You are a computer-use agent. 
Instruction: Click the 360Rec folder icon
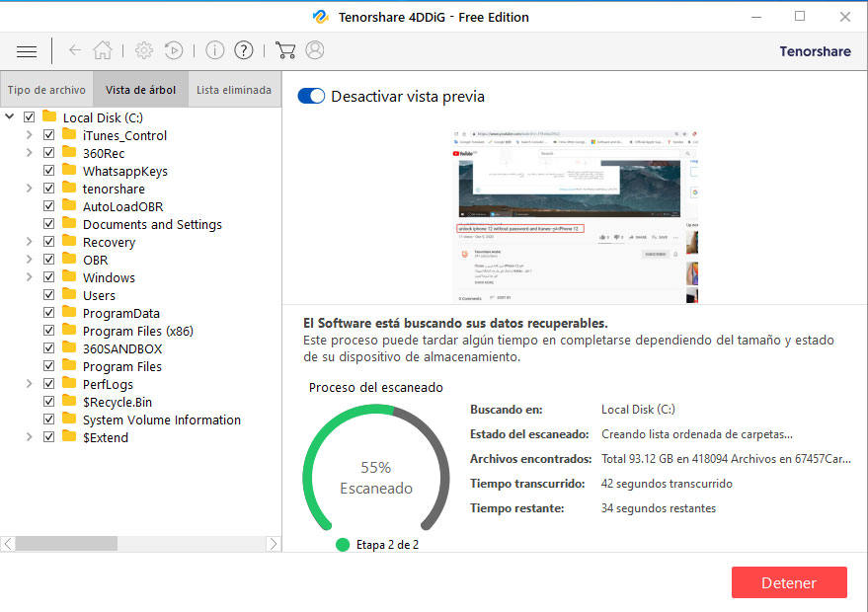tap(69, 152)
